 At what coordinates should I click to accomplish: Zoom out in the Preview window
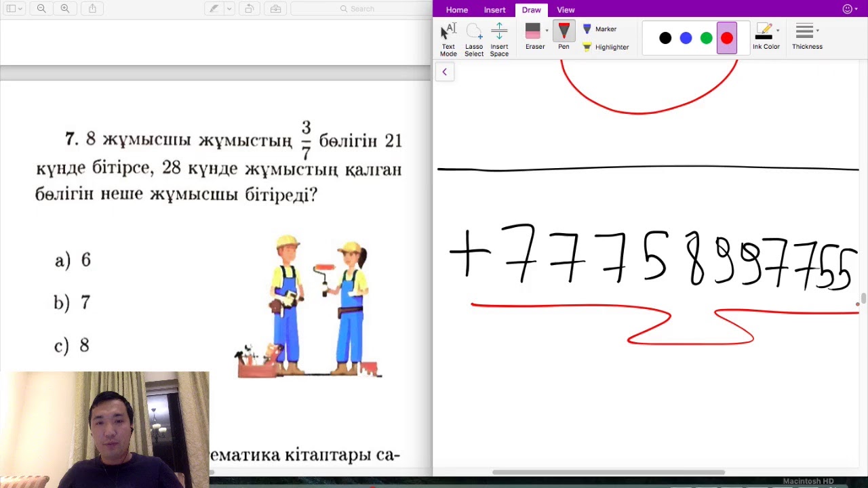pos(41,9)
